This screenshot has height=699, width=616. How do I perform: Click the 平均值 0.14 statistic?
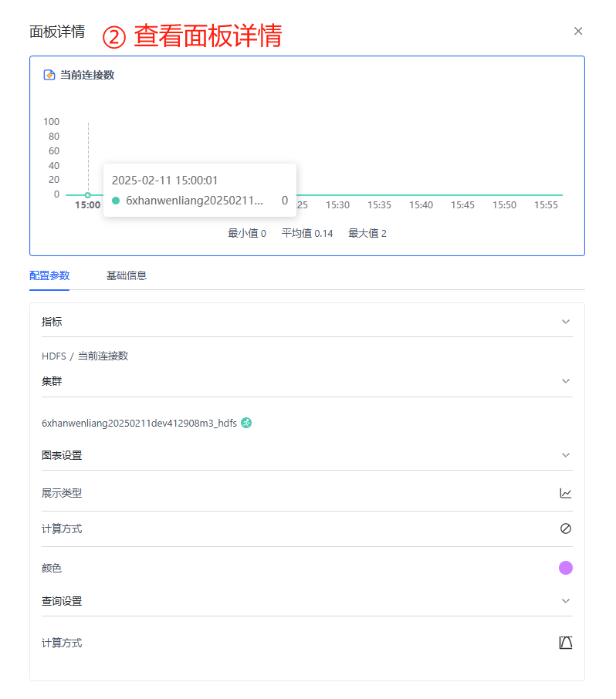coord(307,233)
